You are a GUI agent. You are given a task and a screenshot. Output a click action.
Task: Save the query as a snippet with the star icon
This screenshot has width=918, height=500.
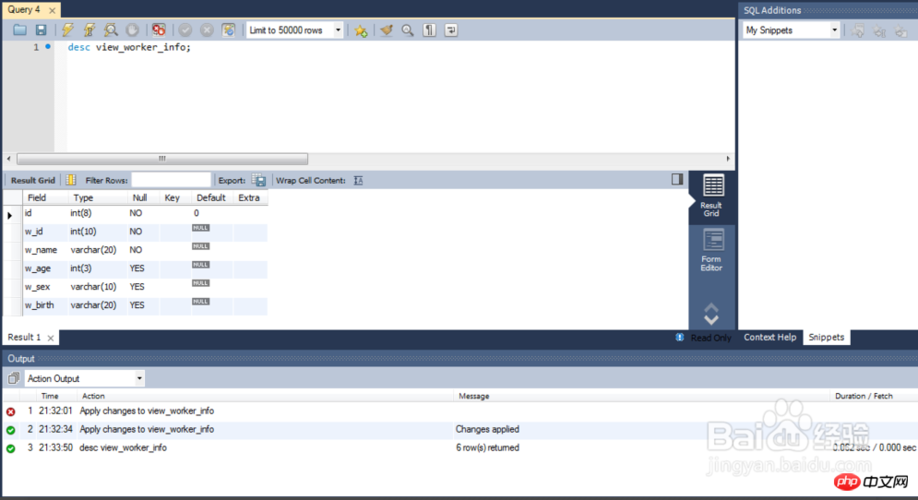361,30
